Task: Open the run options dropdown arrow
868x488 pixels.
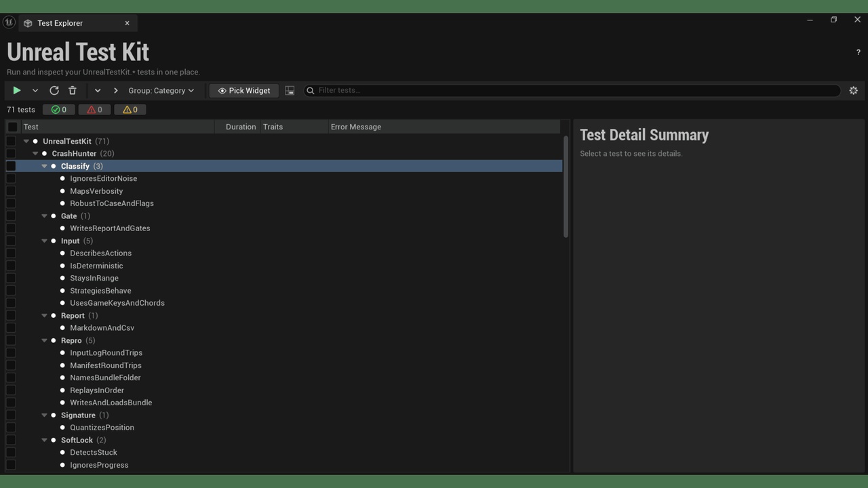Action: point(35,90)
